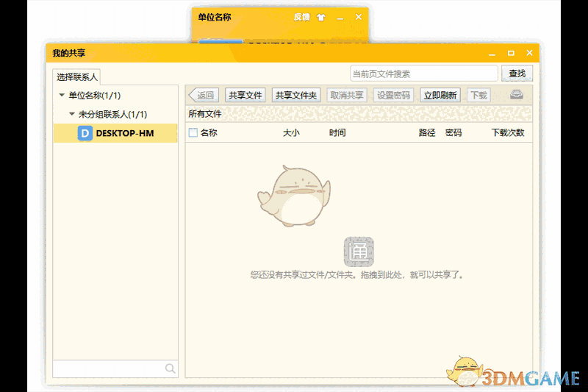Switch to the 选择联系人 tab
The height and width of the screenshot is (392, 588).
point(77,77)
